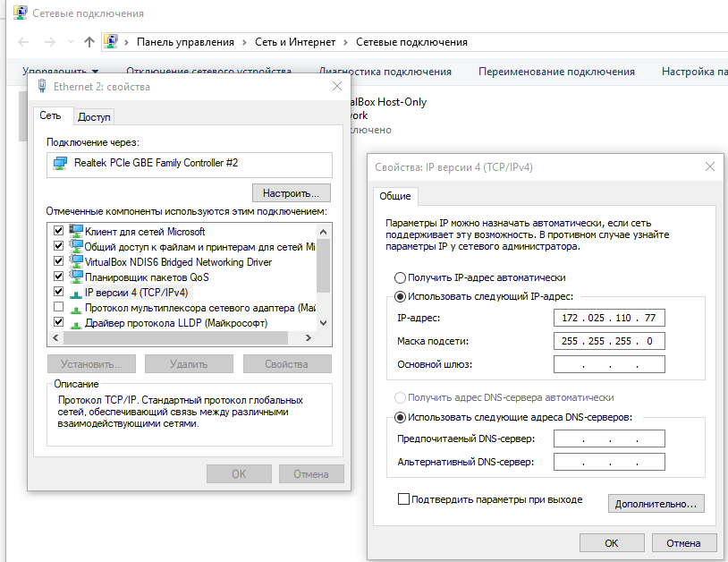The height and width of the screenshot is (562, 728).
Task: Open Сетевые подключения breadcrumb
Action: [x=411, y=42]
